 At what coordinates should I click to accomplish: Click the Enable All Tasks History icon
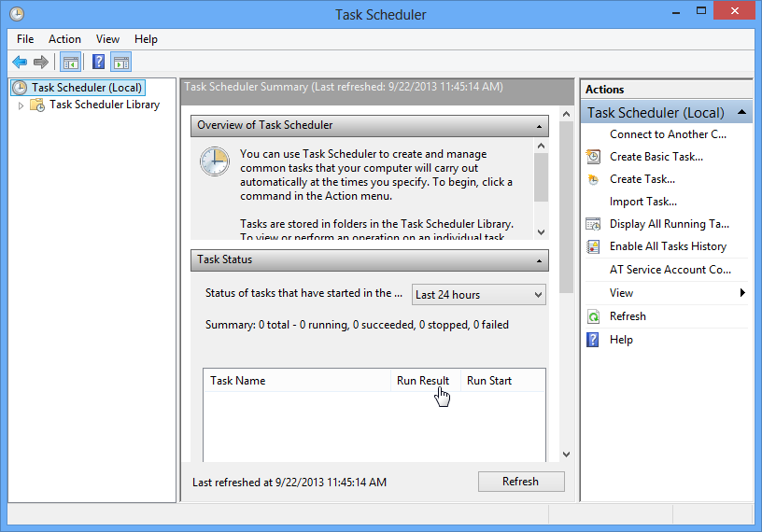click(593, 246)
